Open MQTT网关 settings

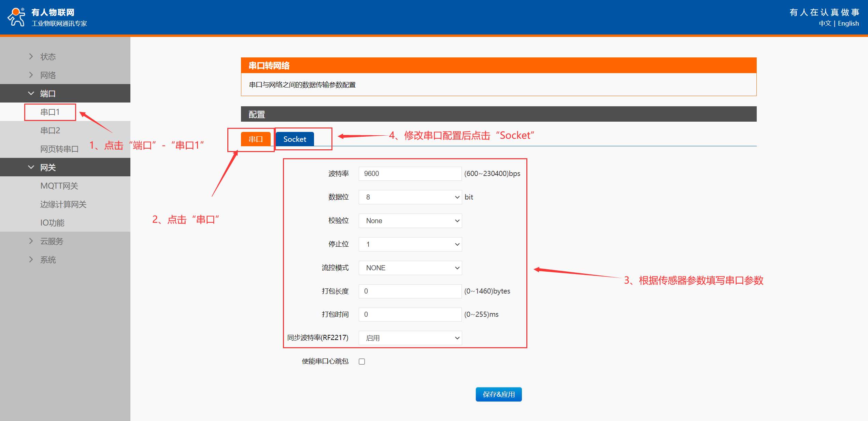[x=59, y=186]
